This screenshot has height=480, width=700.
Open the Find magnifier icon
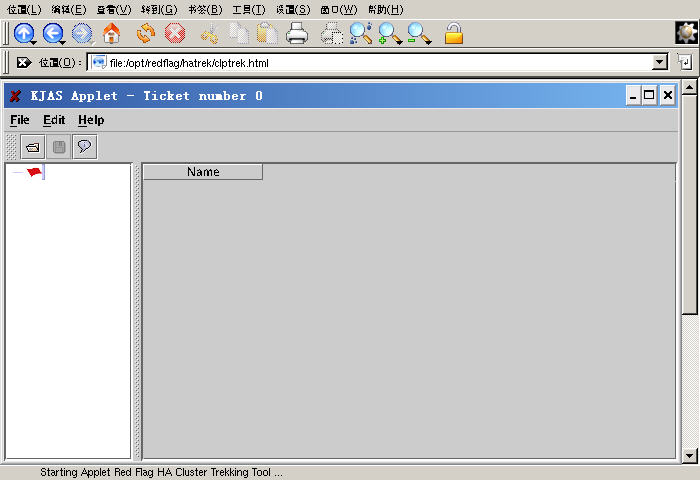(361, 33)
